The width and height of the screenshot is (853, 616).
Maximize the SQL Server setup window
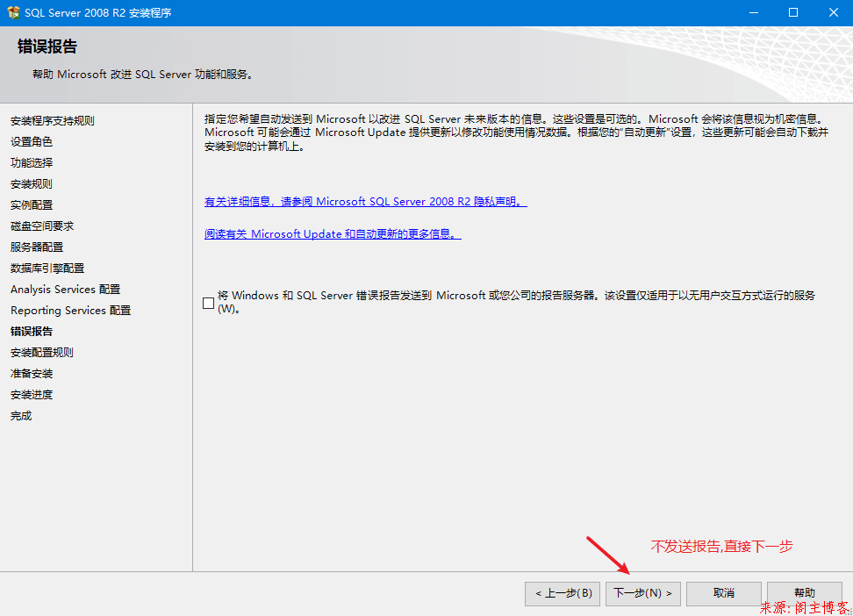point(793,12)
